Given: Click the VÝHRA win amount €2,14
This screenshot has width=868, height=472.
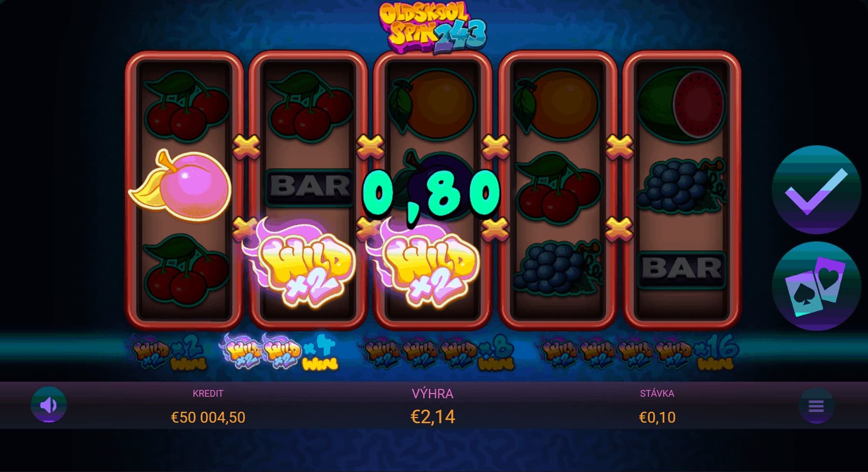Looking at the screenshot, I should click(x=433, y=416).
